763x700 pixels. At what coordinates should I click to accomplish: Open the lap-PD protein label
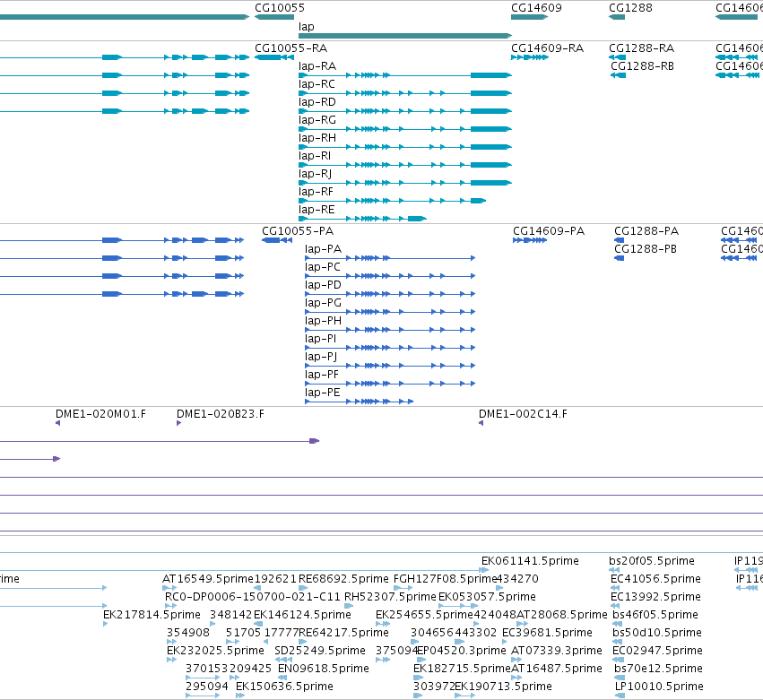click(323, 285)
